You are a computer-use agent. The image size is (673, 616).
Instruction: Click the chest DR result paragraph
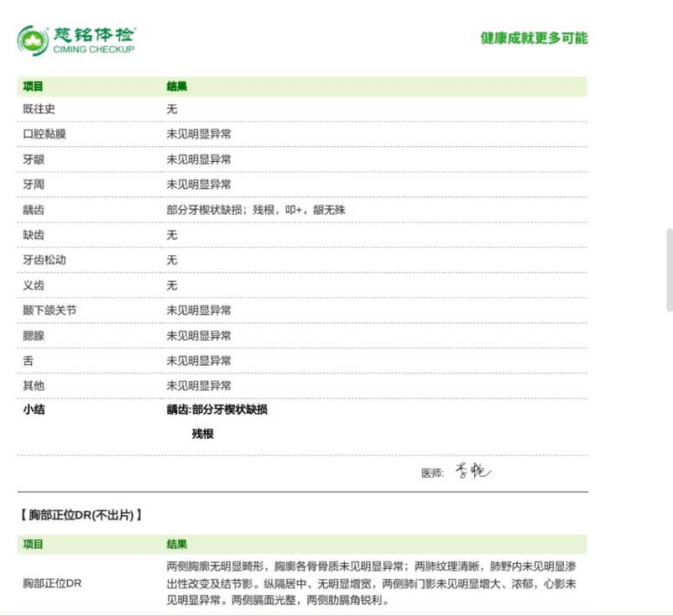click(x=371, y=583)
